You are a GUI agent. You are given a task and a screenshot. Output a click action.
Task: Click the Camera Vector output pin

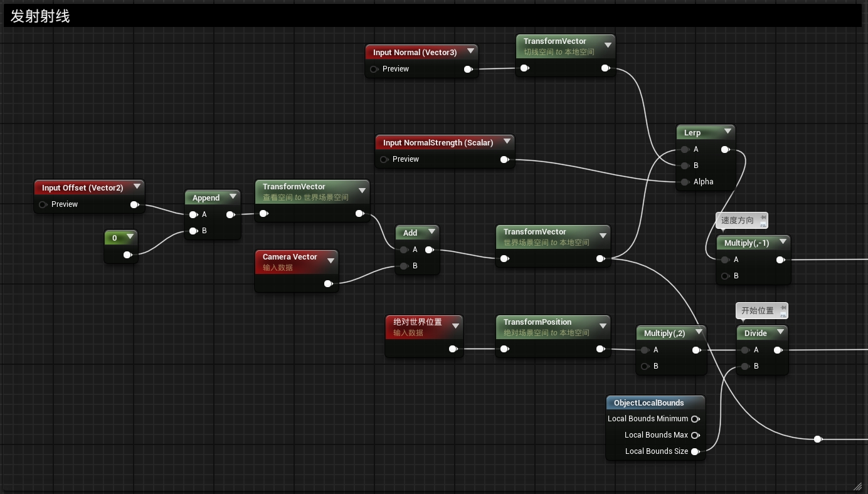328,283
